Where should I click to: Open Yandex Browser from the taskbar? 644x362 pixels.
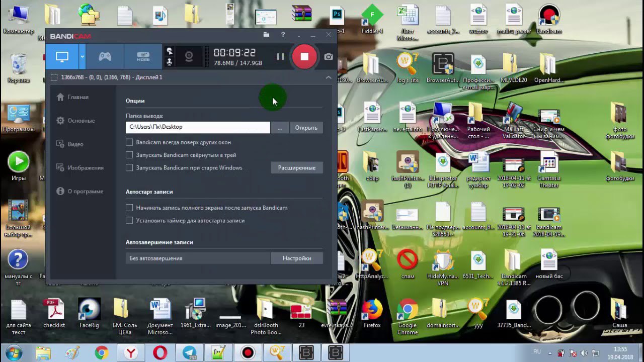(x=131, y=352)
